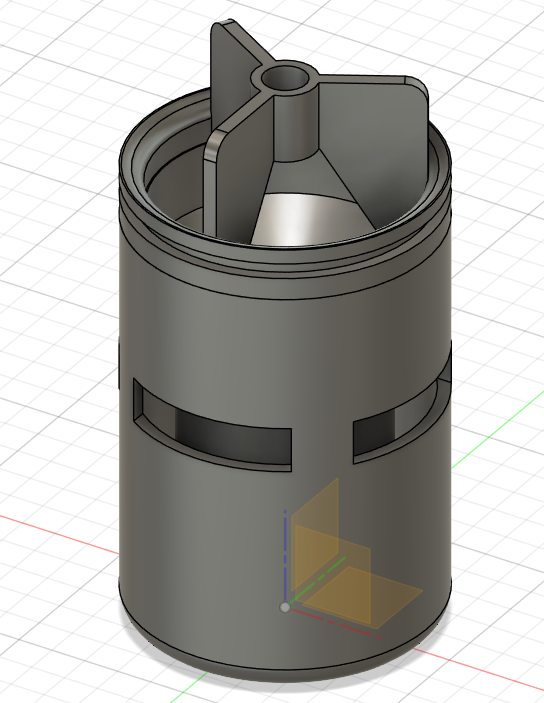Screen dimensions: 544x703
Task: Select the horizontal orange origin plane
Action: [363, 596]
